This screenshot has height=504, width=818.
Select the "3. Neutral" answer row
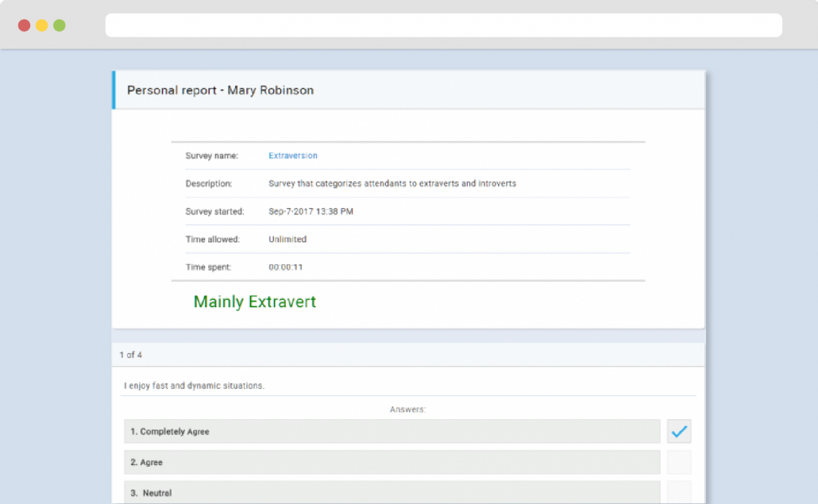[392, 492]
